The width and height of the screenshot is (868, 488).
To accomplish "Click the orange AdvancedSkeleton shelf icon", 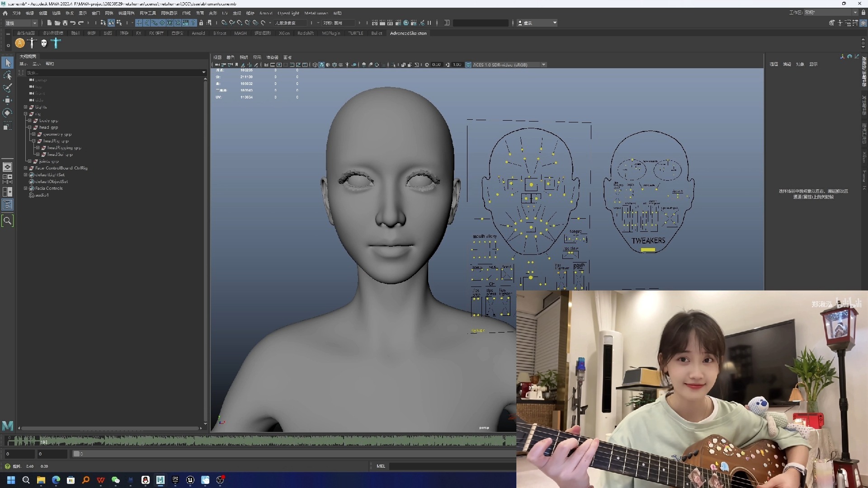I will coord(20,43).
